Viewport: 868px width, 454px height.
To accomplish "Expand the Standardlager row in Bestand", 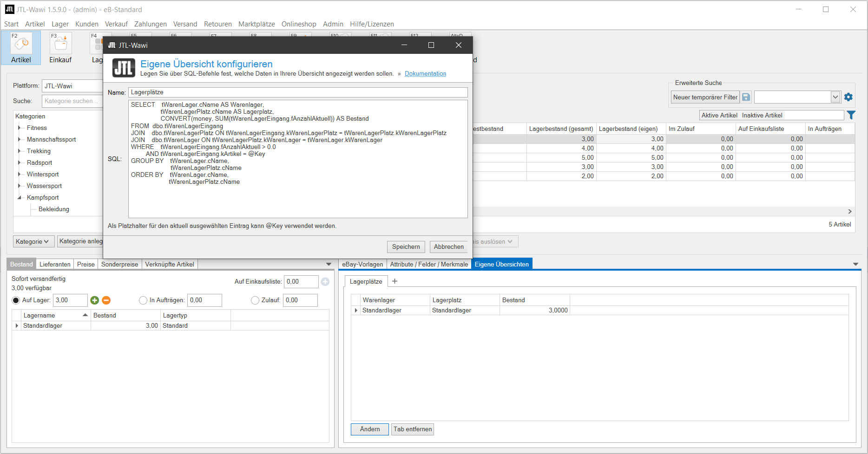I will 17,326.
